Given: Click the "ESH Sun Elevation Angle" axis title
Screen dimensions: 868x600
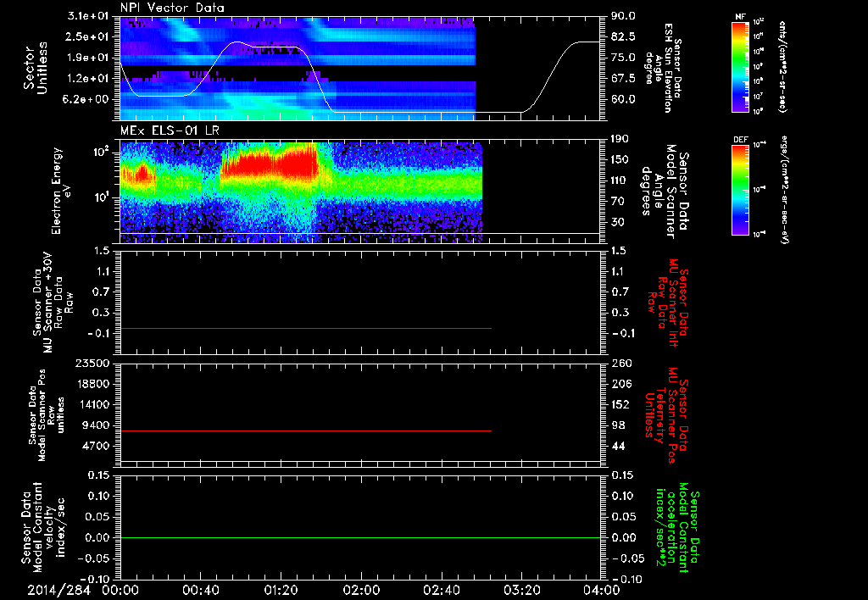Looking at the screenshot, I should tap(661, 68).
